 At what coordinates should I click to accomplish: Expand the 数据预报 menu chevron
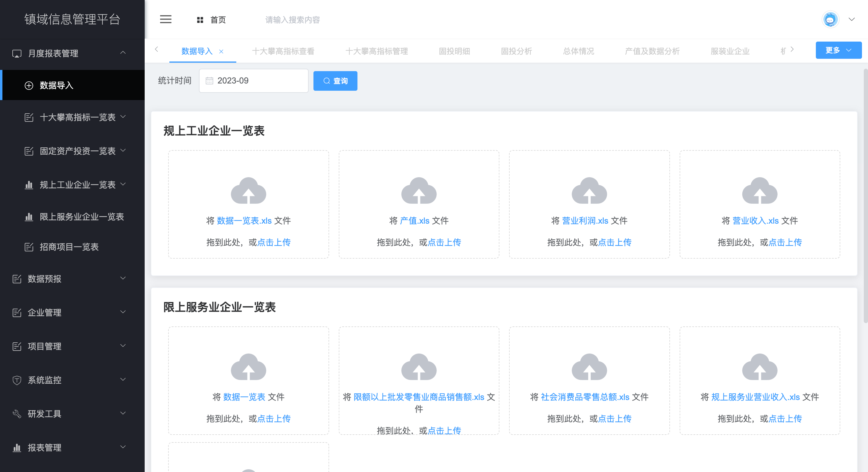[x=123, y=278]
